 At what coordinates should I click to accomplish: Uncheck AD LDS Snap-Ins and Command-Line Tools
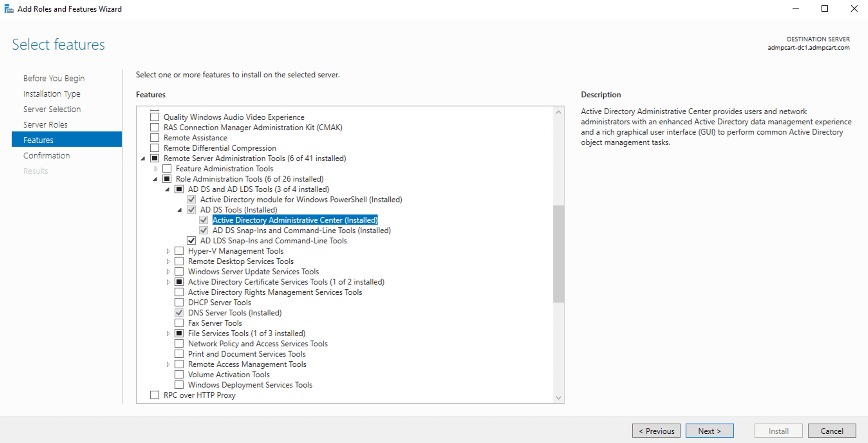pos(191,240)
